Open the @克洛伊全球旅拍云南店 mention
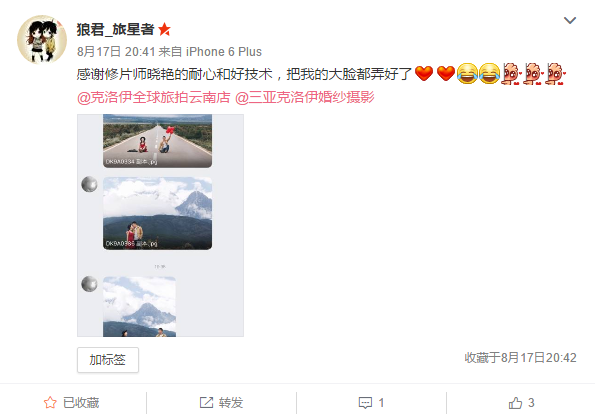 (153, 97)
